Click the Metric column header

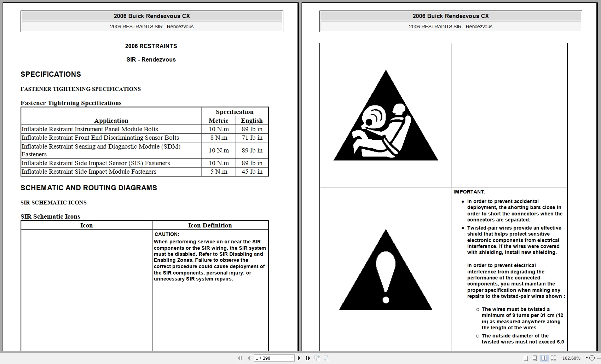point(219,121)
